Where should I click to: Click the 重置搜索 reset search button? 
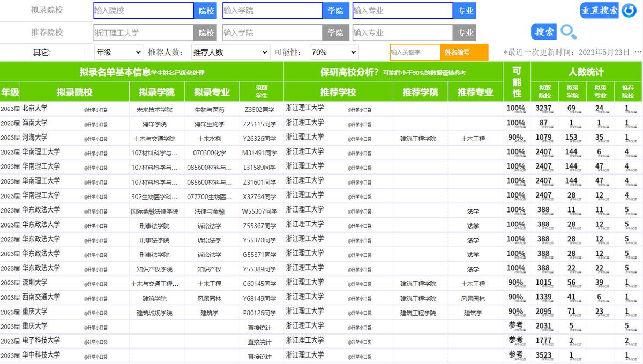coord(599,10)
